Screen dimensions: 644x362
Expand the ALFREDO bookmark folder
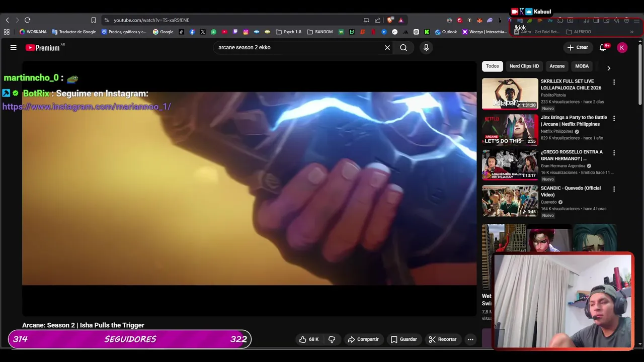pos(579,32)
